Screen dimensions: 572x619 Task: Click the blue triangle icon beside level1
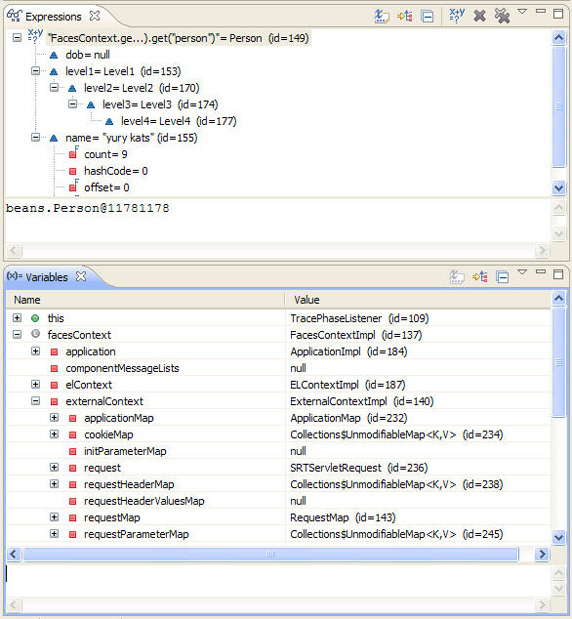pyautogui.click(x=54, y=71)
